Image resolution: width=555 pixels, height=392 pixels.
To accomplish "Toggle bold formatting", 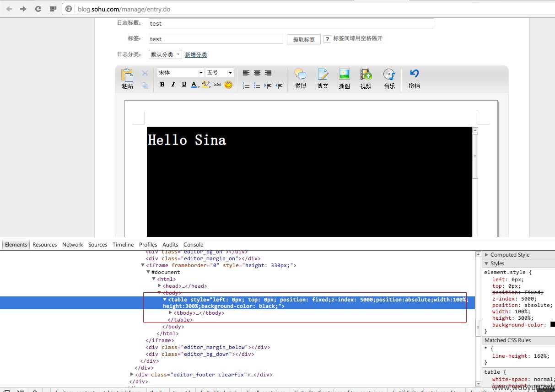I will [162, 85].
